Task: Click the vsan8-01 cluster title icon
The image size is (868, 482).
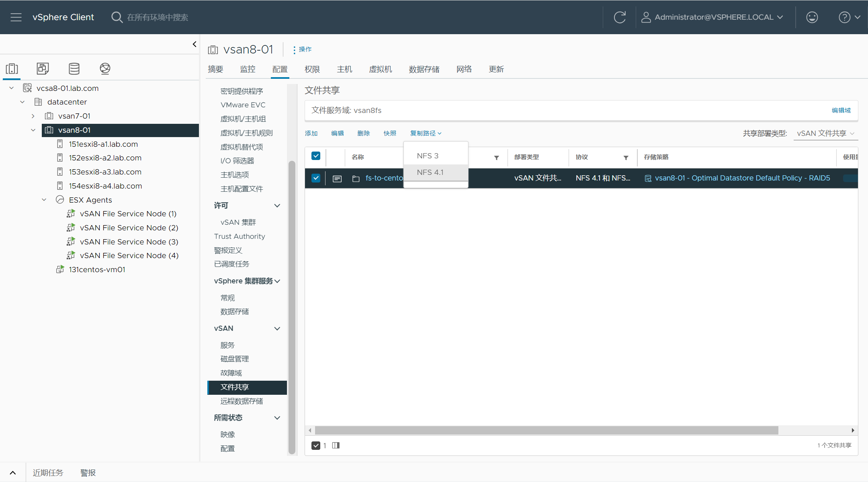Action: 213,50
